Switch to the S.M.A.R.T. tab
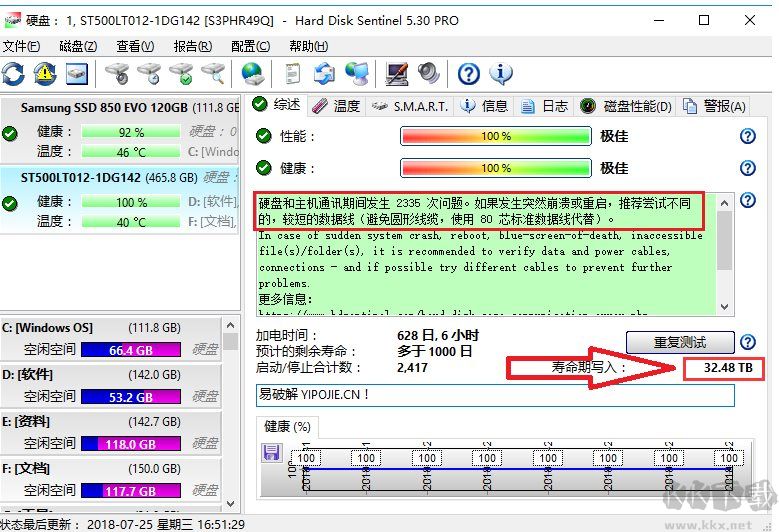 click(410, 106)
